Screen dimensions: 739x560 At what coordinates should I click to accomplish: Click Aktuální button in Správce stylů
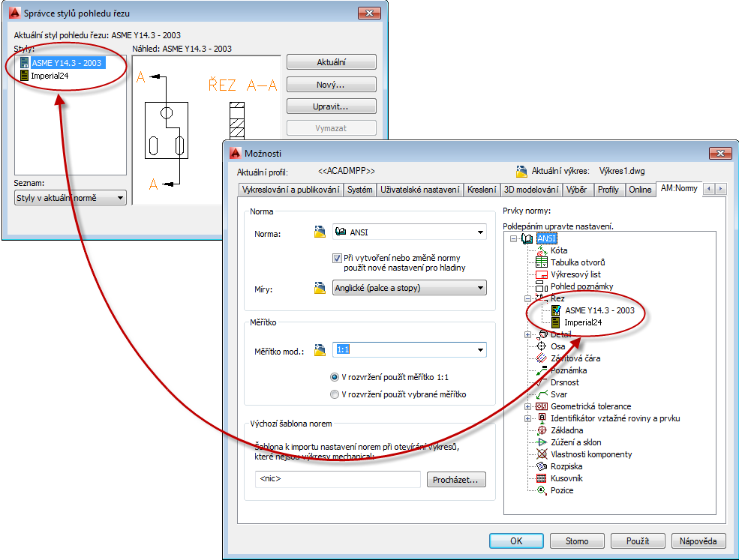tap(332, 62)
